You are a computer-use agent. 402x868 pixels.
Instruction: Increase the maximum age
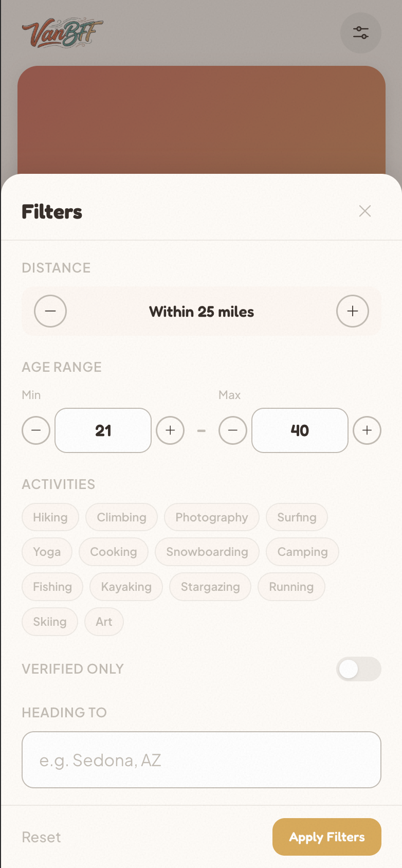pyautogui.click(x=367, y=430)
